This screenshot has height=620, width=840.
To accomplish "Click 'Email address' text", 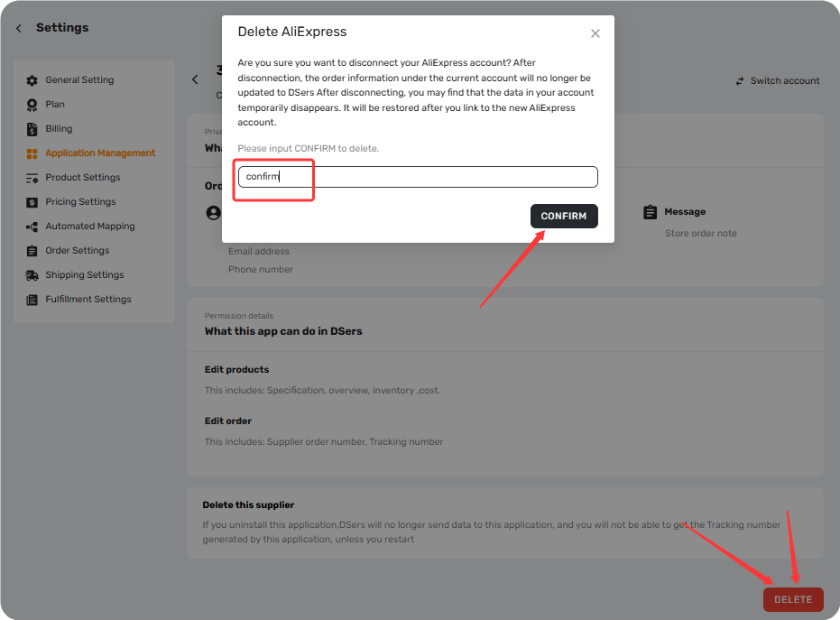I will [259, 251].
